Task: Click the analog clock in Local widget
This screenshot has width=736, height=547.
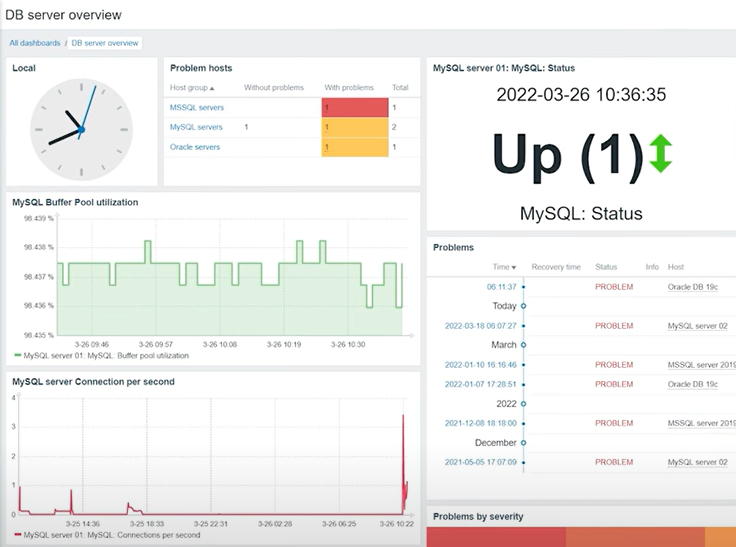Action: [x=81, y=129]
